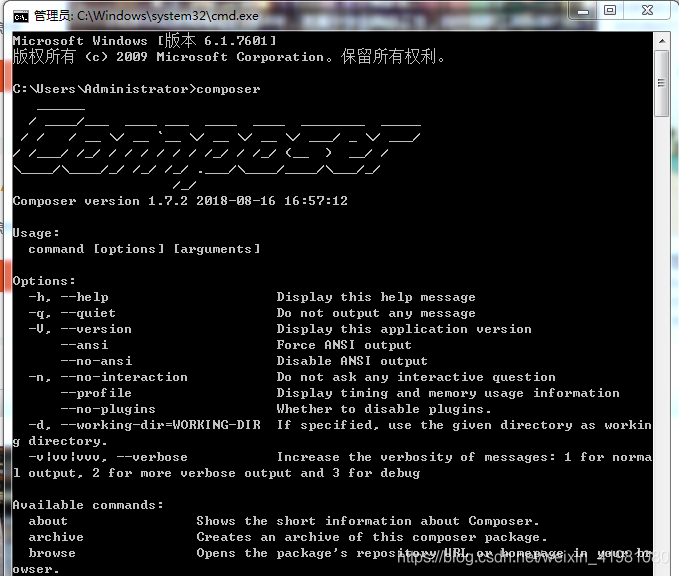Click 'Whether to disable plugins.' description

coord(384,409)
